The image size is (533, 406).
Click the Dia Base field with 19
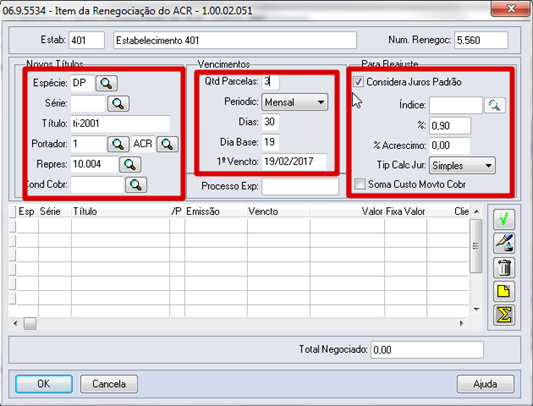pos(271,142)
